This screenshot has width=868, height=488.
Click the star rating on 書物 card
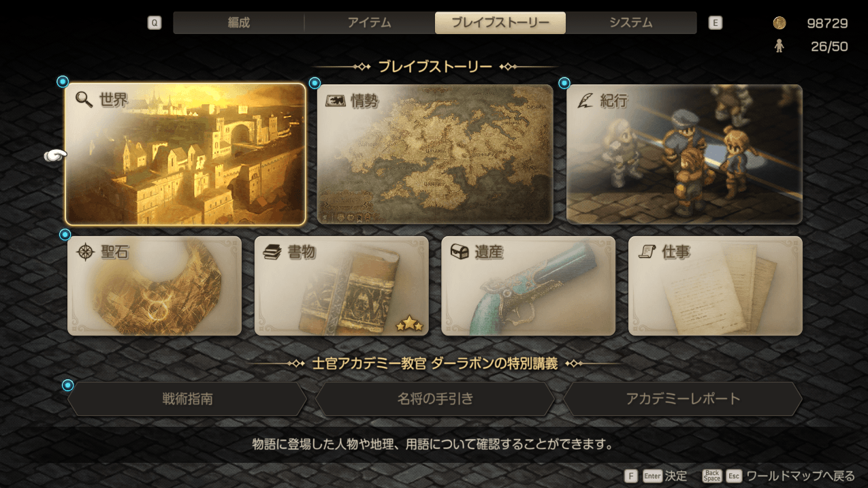pos(409,325)
